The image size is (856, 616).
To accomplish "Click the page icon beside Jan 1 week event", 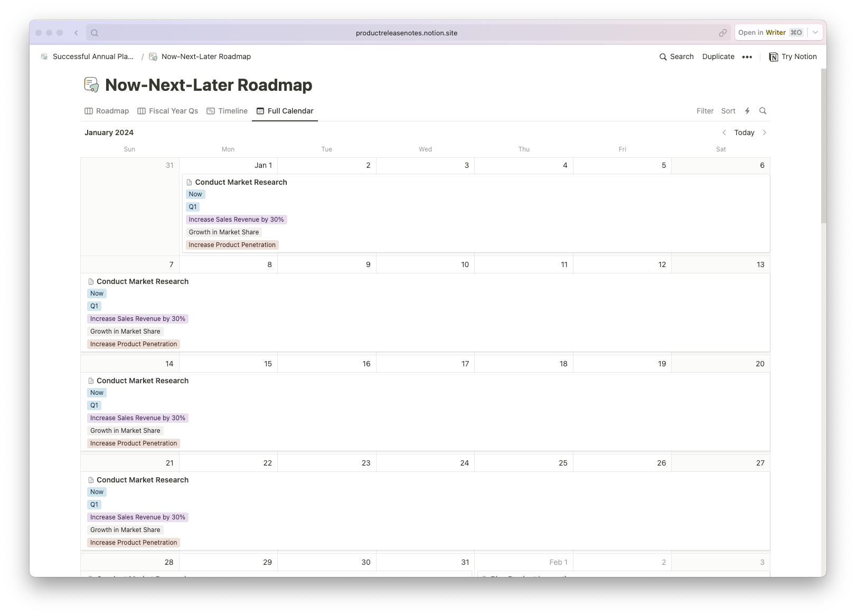I will point(189,182).
